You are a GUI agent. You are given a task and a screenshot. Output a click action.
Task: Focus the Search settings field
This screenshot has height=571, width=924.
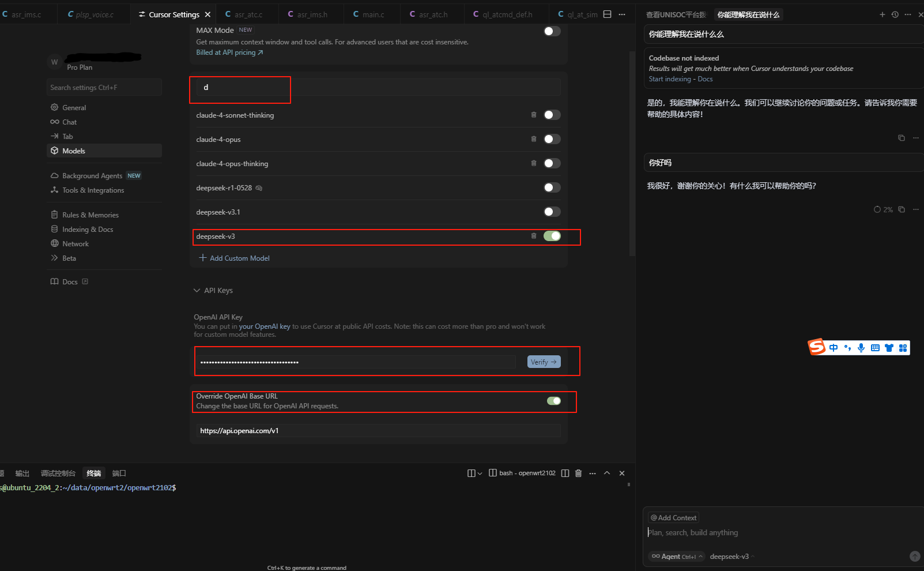click(104, 87)
